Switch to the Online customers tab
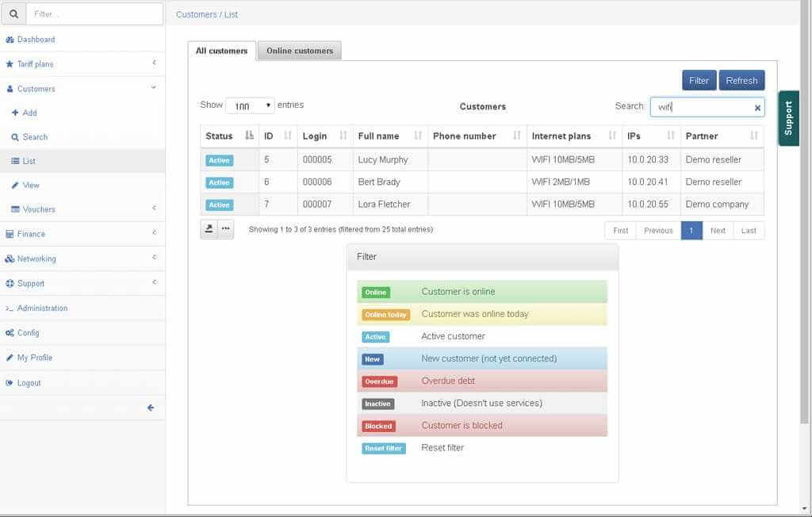812x517 pixels. tap(300, 51)
